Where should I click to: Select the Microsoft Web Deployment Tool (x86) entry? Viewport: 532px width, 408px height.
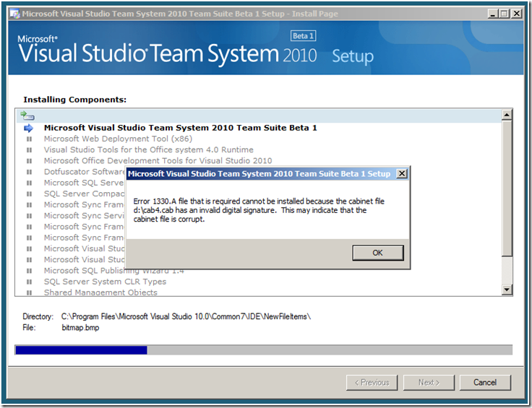point(118,139)
